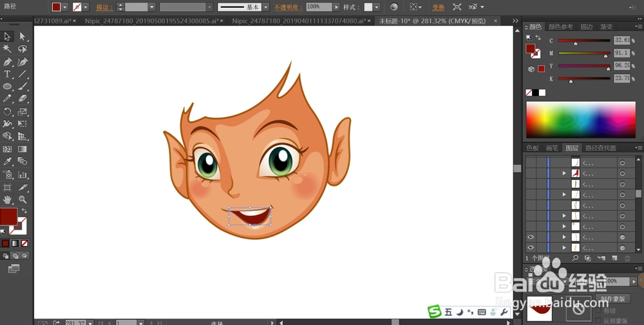Toggle visibility eye of second-to-last layer row
The width and height of the screenshot is (644, 325).
[x=531, y=237]
